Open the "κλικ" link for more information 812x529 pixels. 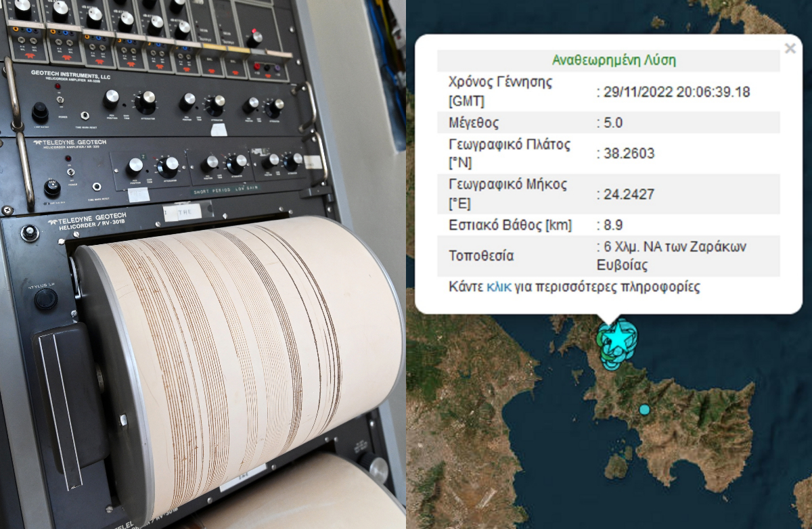pyautogui.click(x=498, y=287)
